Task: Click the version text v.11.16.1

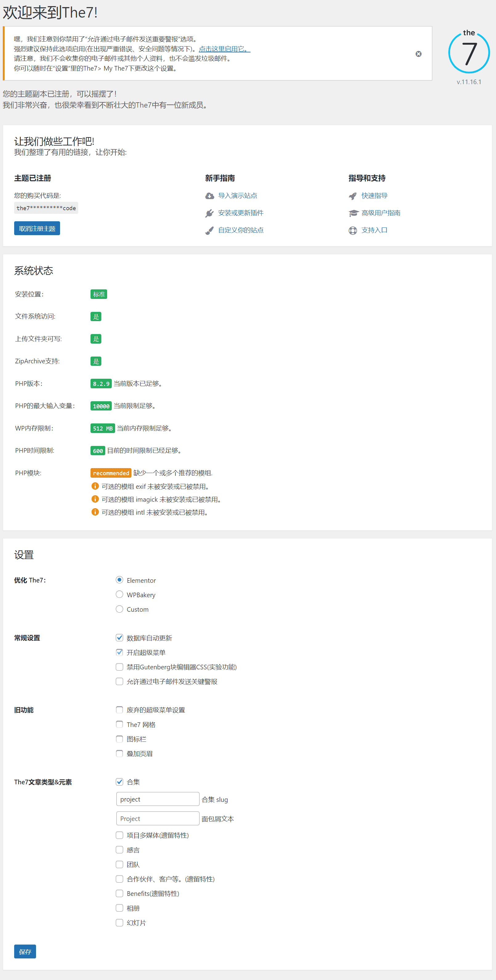Action: [x=469, y=82]
